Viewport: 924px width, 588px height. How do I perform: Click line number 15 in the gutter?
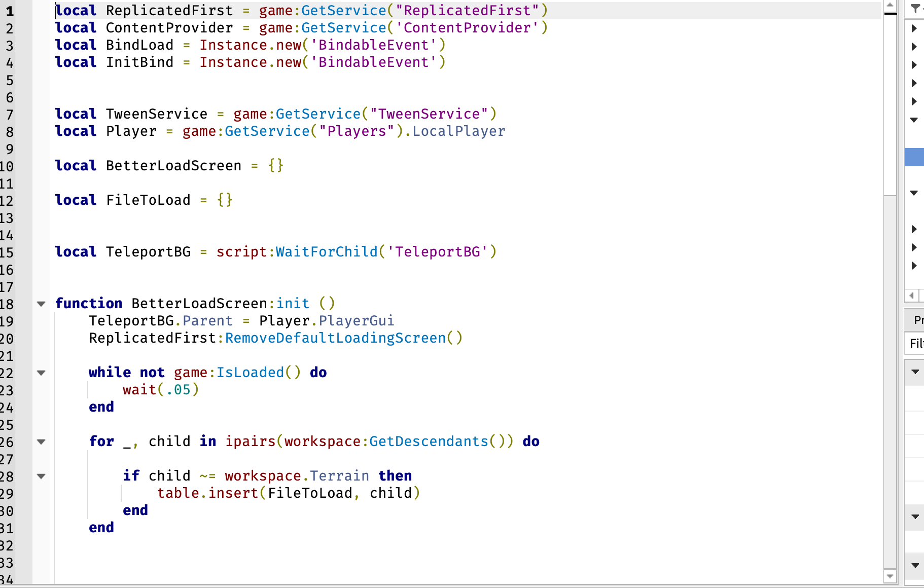tap(9, 252)
